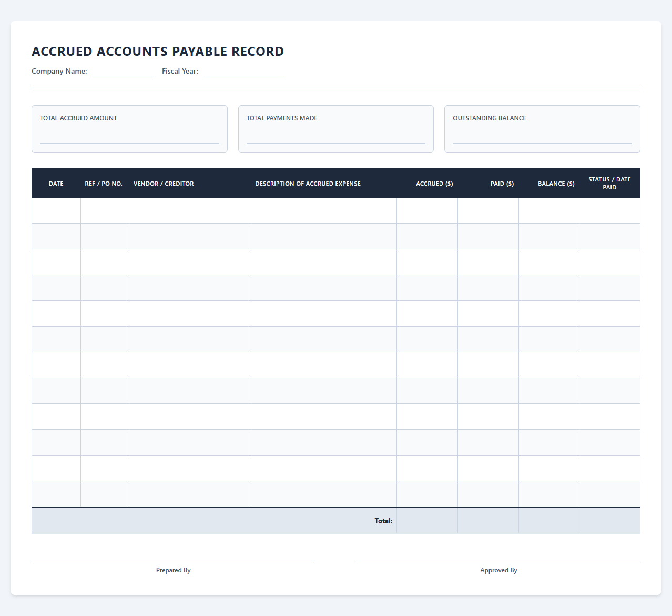Click the Fiscal Year: label
The image size is (672, 616).
point(180,71)
